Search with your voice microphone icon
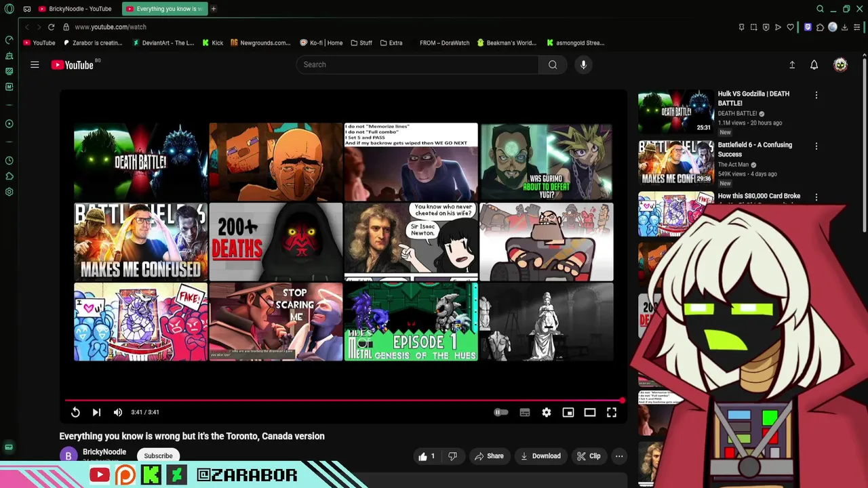This screenshot has width=868, height=488. (583, 64)
